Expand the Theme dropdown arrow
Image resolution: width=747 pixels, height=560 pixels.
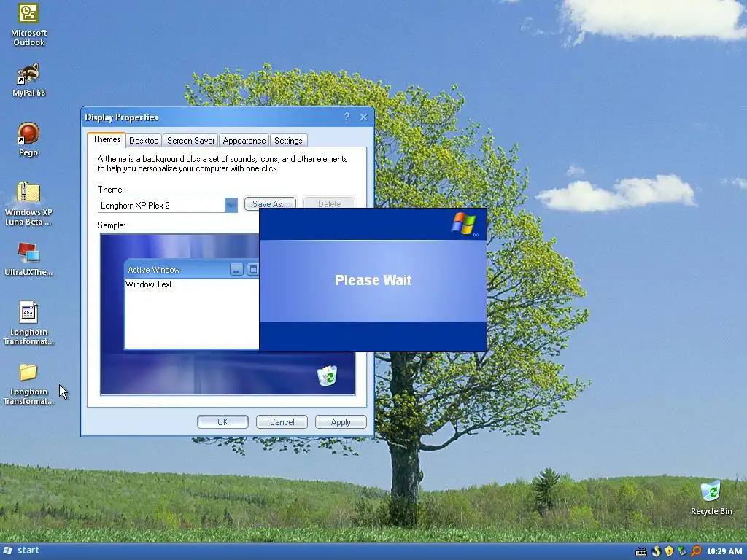point(231,205)
